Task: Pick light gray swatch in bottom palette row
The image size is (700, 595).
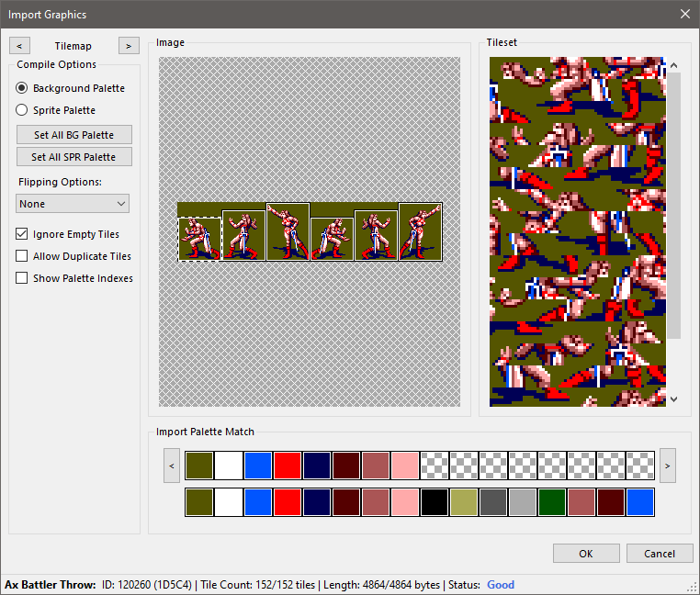Action: [523, 502]
